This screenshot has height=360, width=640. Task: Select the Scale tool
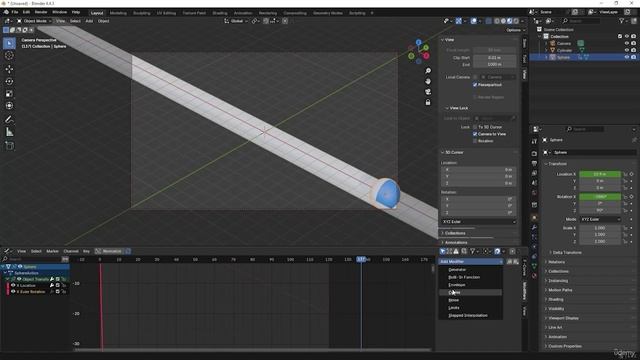(9, 93)
